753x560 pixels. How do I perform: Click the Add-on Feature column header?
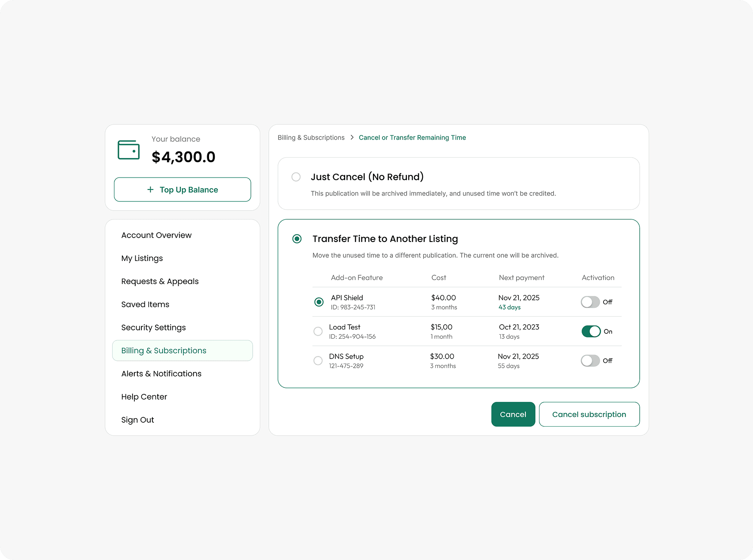click(x=357, y=278)
